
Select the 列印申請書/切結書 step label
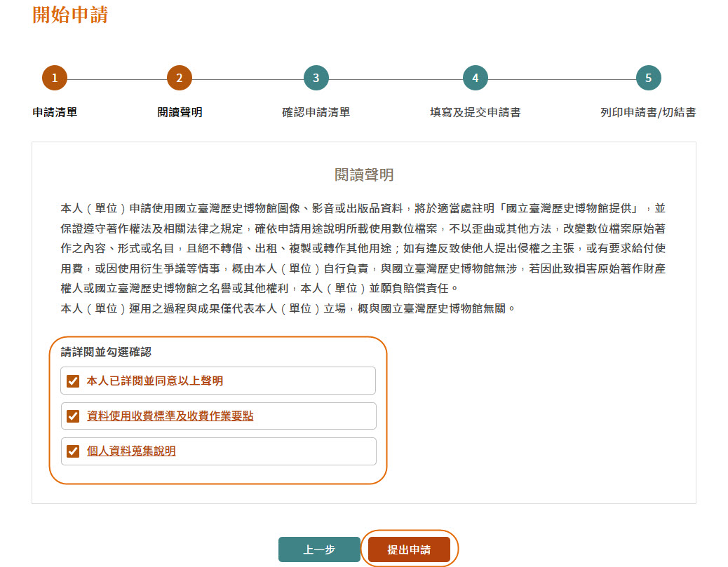pyautogui.click(x=648, y=112)
